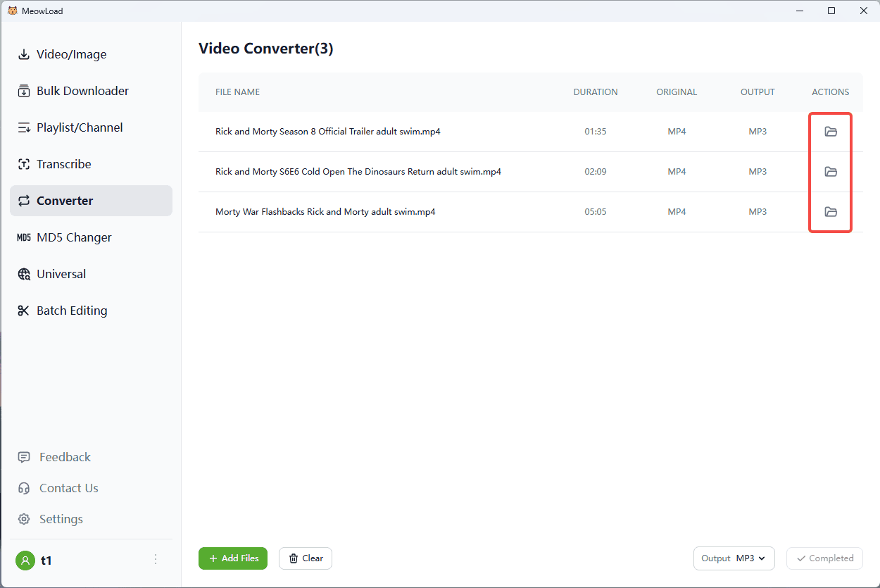Select the Morty War Flashbacks file row
The image size is (880, 588).
(x=325, y=212)
